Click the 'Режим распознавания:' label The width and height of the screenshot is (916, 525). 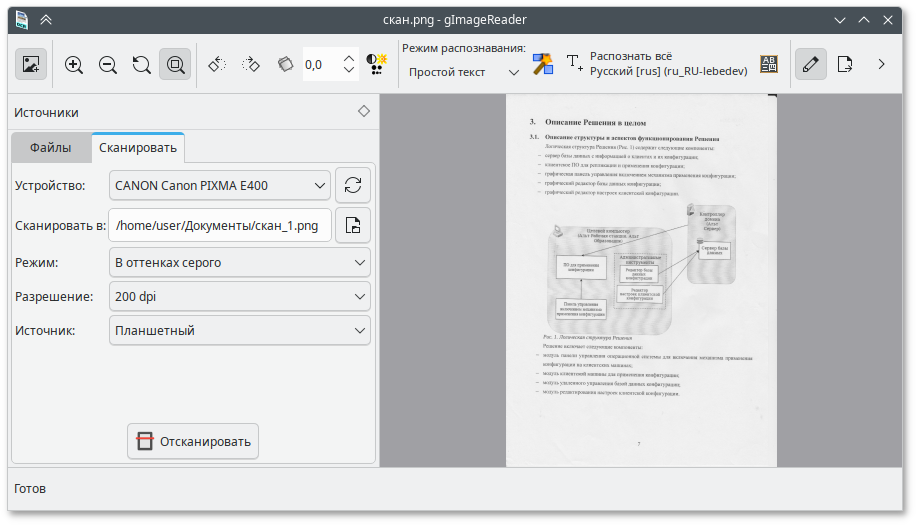464,48
